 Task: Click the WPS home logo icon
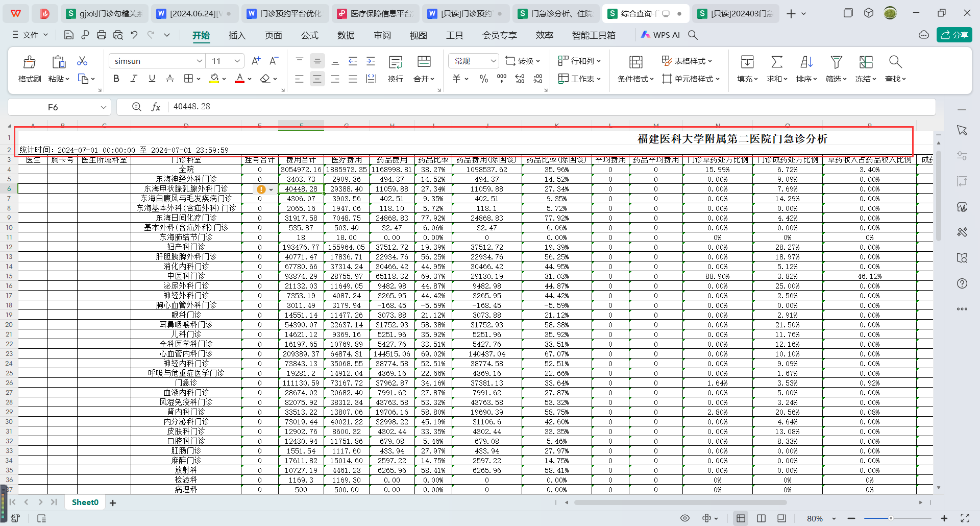[16, 13]
